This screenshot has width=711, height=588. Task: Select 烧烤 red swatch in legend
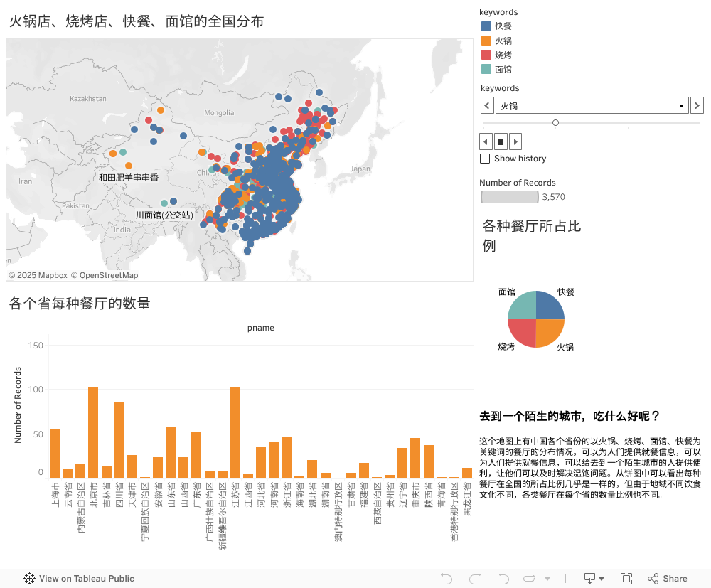tap(486, 55)
